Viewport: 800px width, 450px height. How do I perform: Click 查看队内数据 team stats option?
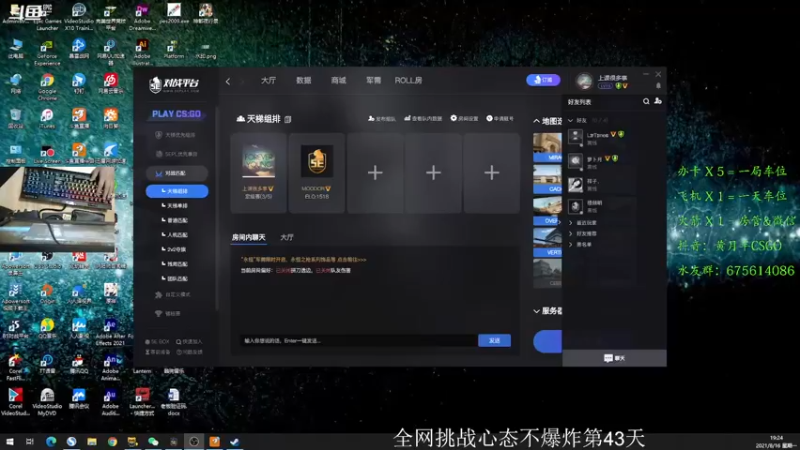(x=423, y=118)
